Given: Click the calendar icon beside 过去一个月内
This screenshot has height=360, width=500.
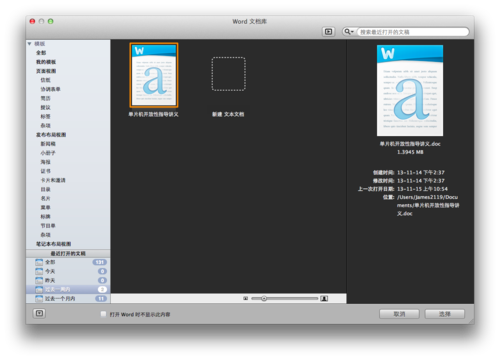Looking at the screenshot, I should [39, 298].
